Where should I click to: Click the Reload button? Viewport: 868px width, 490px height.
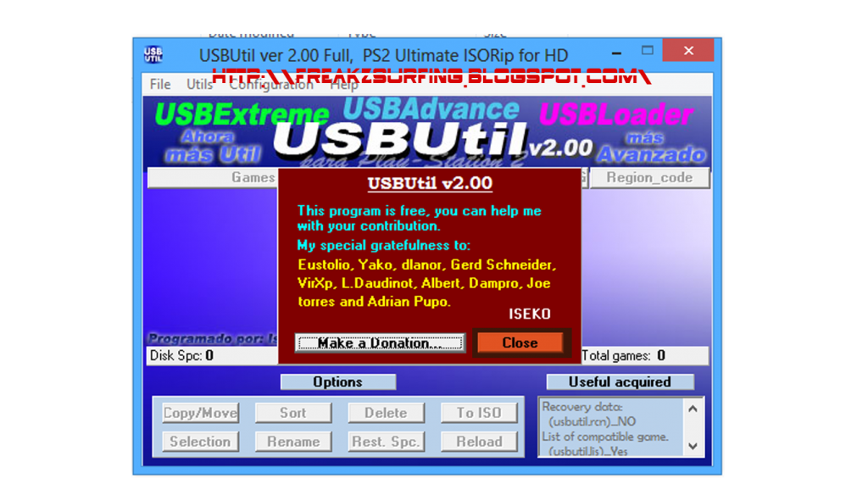(479, 442)
